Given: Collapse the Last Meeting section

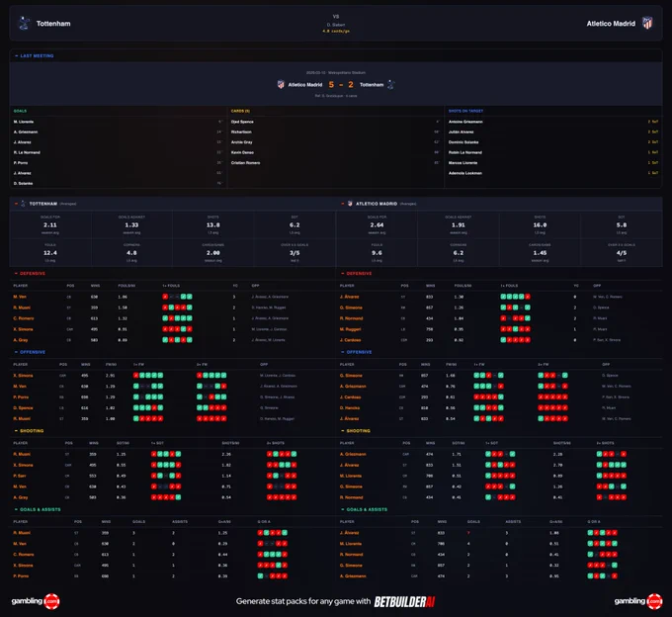Looking at the screenshot, I should (16, 55).
